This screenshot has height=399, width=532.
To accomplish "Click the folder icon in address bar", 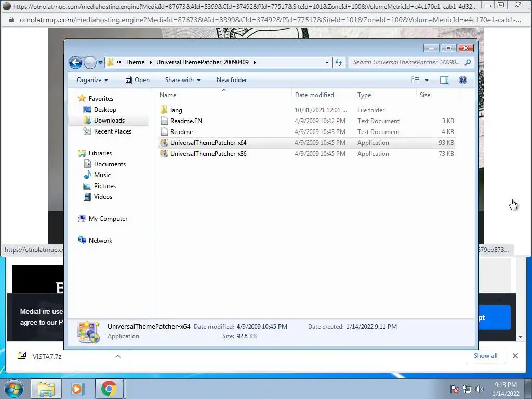I will pyautogui.click(x=110, y=62).
